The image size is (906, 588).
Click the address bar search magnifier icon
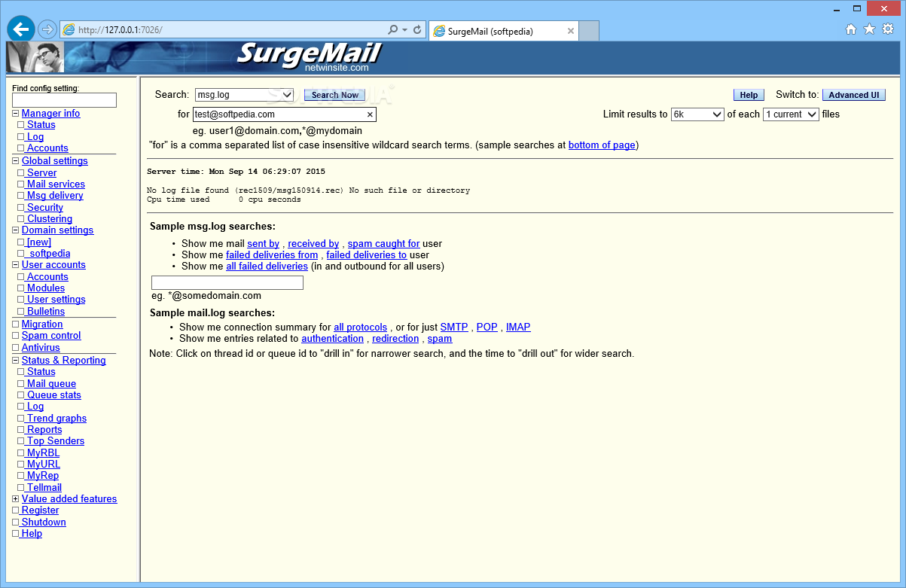click(x=392, y=30)
